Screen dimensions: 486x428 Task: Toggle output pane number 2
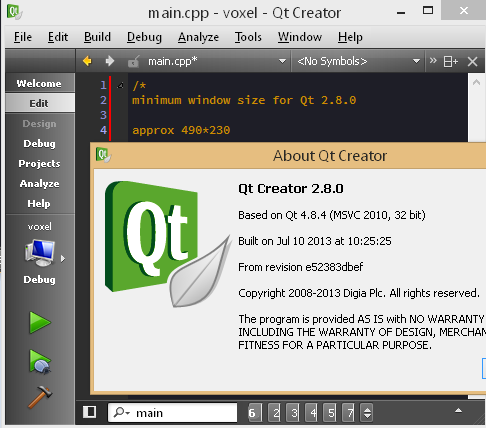click(274, 413)
